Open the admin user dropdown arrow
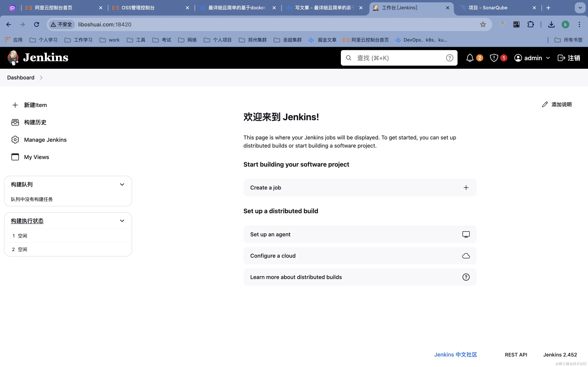The width and height of the screenshot is (588, 367). click(x=548, y=58)
